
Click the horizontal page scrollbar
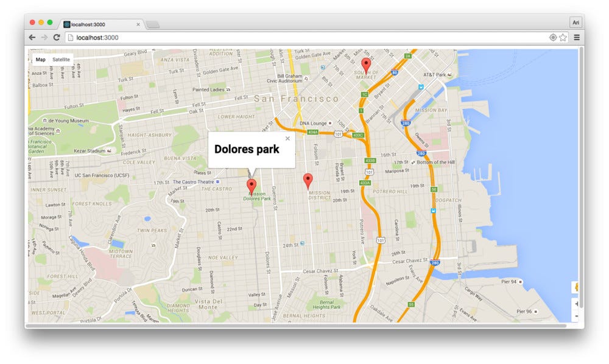point(296,326)
